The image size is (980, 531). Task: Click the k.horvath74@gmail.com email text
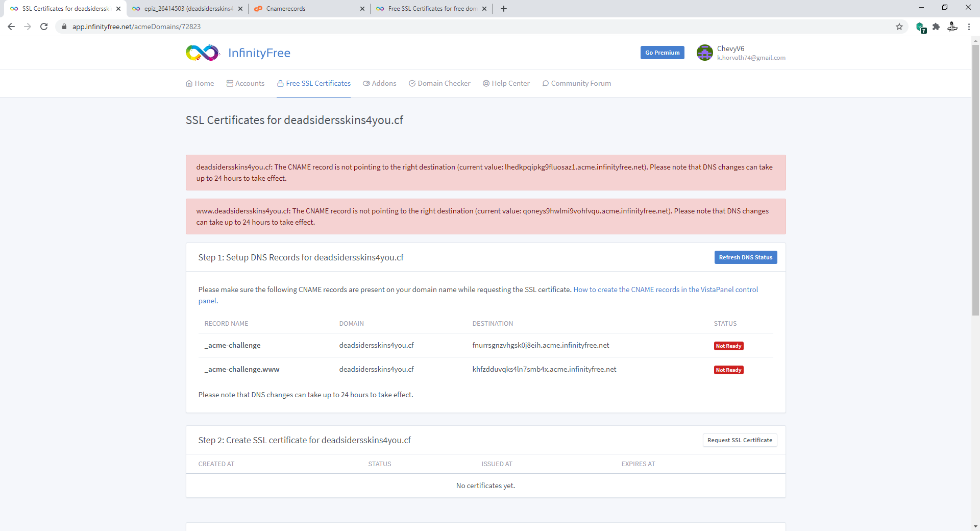pyautogui.click(x=751, y=58)
